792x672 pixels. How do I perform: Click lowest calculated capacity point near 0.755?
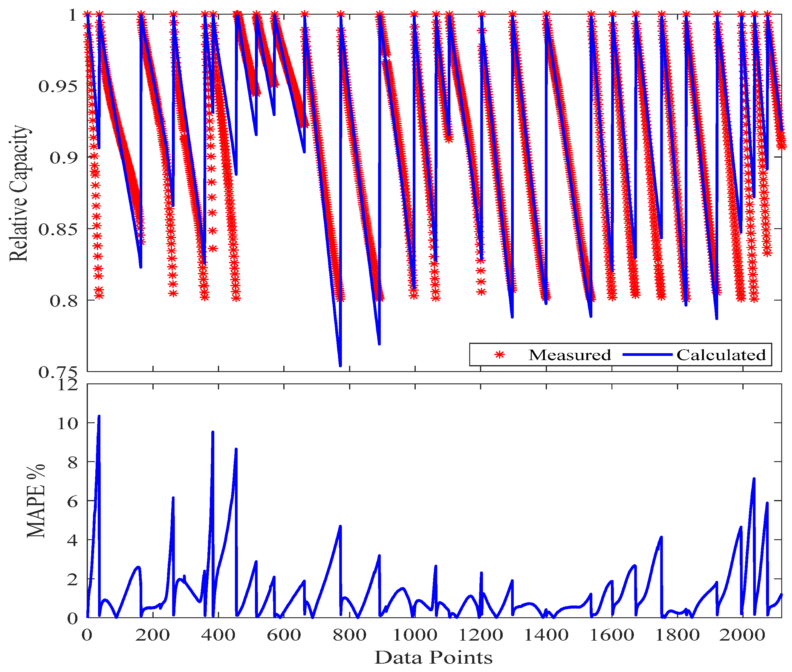(x=340, y=366)
